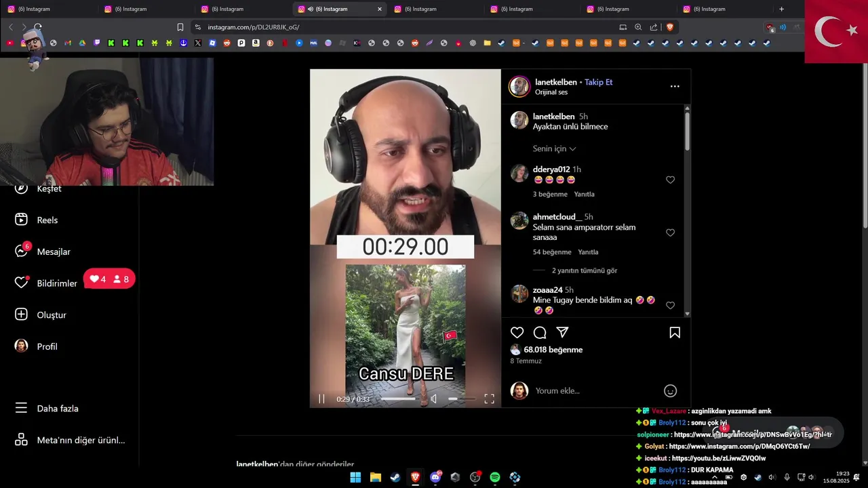Expand the Senin için comment filter

tap(554, 148)
